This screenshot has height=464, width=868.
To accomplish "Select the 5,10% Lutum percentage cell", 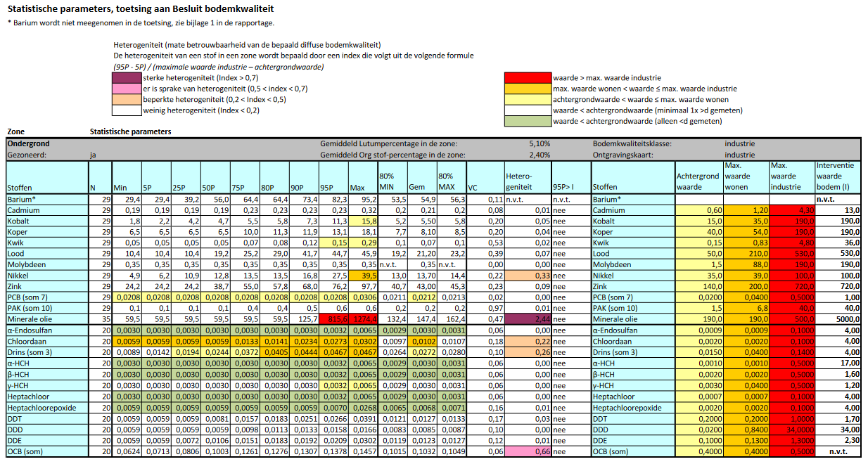I will (540, 143).
